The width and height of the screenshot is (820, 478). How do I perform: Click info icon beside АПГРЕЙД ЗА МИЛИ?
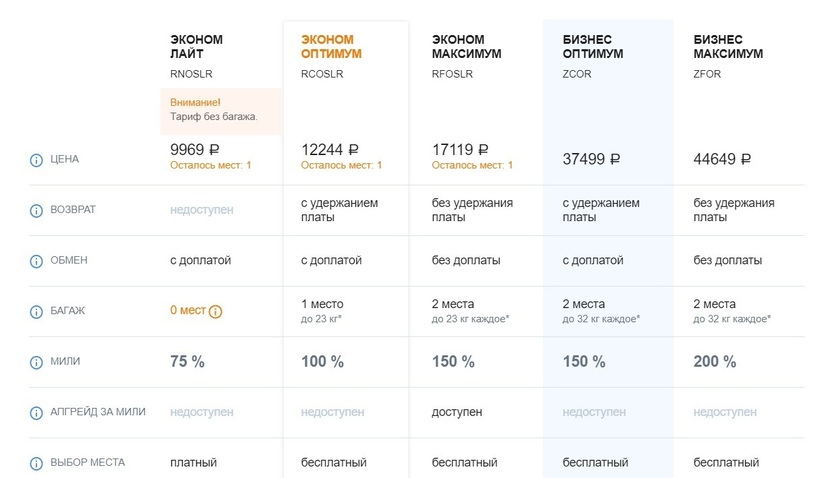click(x=37, y=412)
